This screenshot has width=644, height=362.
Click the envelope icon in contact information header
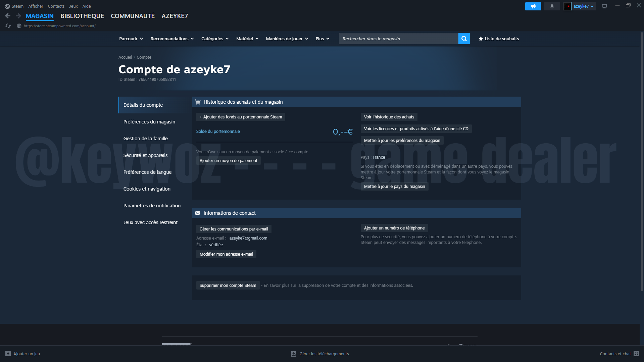pyautogui.click(x=198, y=213)
